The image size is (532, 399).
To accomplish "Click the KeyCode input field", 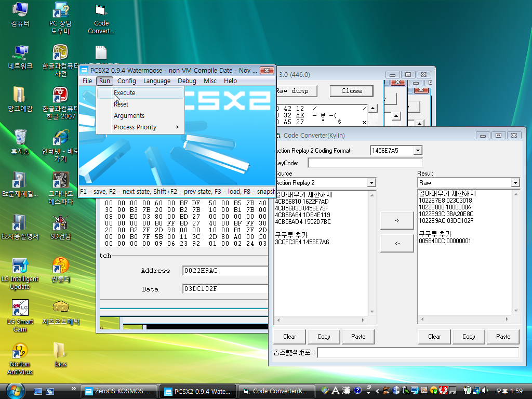I will [x=365, y=163].
